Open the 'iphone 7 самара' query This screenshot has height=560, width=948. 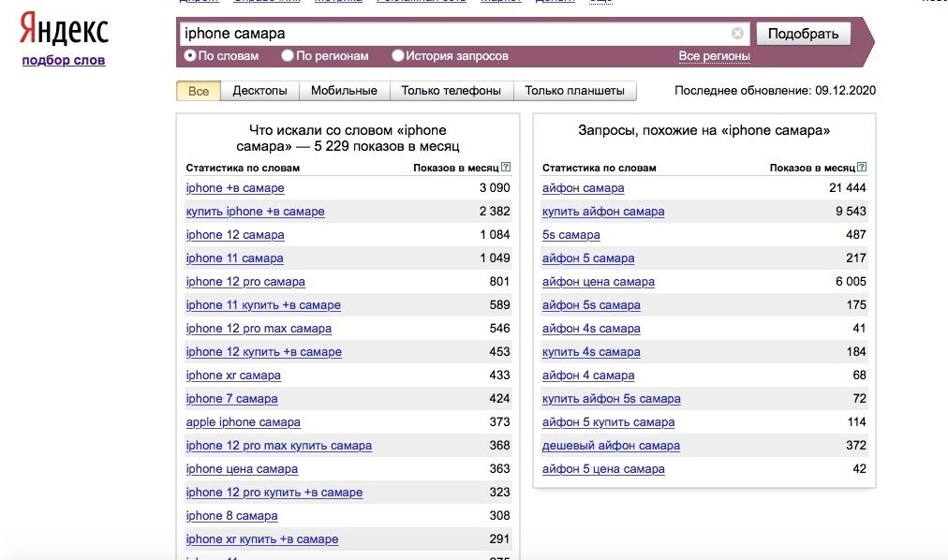tap(232, 399)
